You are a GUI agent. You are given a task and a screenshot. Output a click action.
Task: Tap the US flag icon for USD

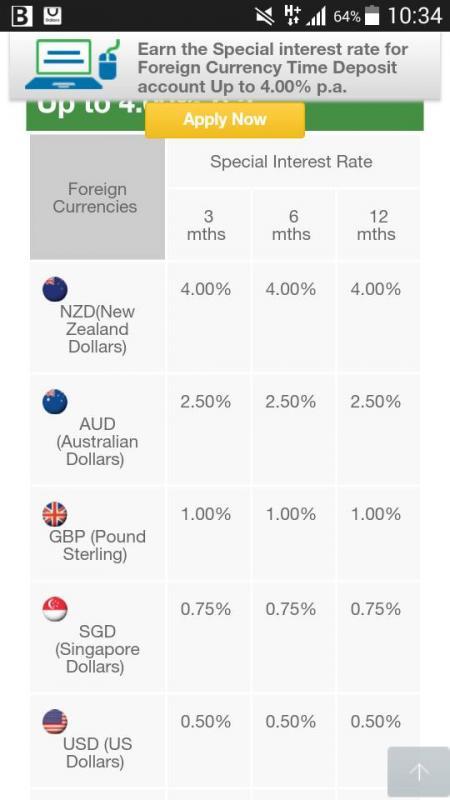pyautogui.click(x=55, y=722)
